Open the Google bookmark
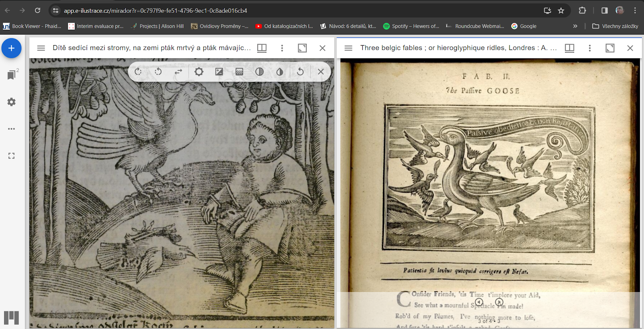The image size is (644, 329). [x=524, y=26]
